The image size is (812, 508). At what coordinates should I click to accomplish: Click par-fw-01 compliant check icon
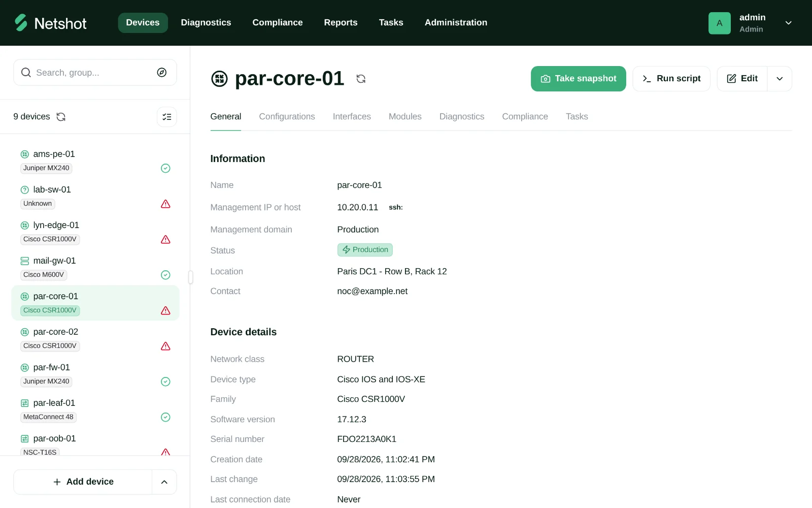165,382
